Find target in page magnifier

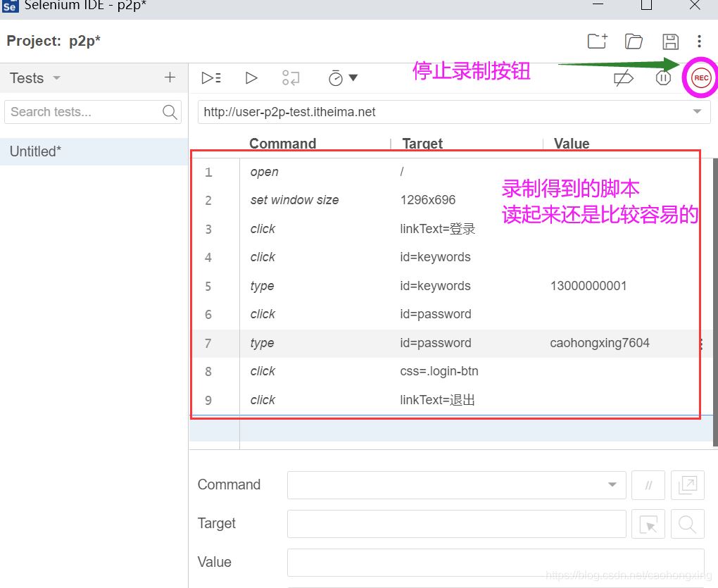(687, 524)
